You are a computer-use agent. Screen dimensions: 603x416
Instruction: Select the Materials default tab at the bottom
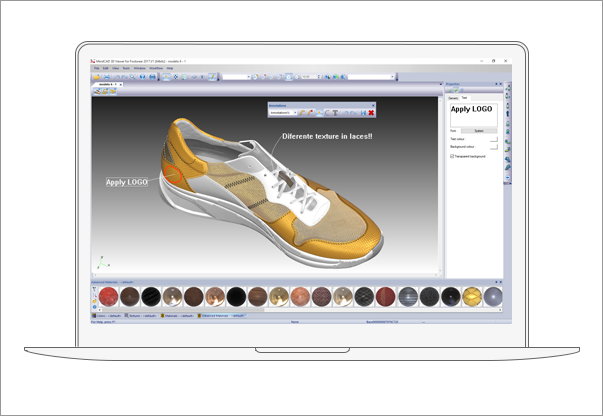177,316
